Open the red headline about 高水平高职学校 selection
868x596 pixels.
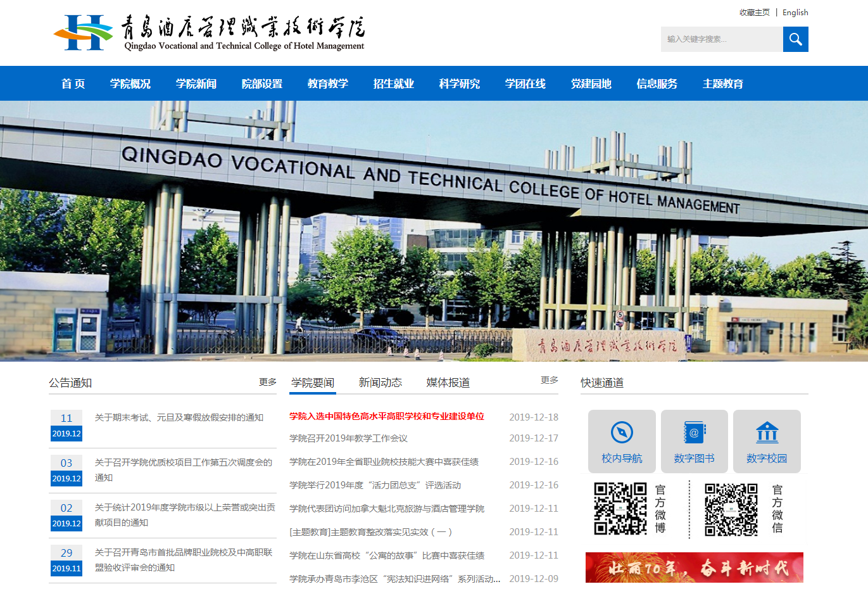click(386, 417)
